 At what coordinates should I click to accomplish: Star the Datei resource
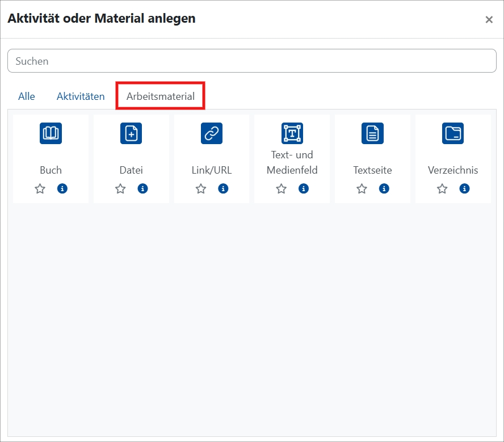[120, 188]
